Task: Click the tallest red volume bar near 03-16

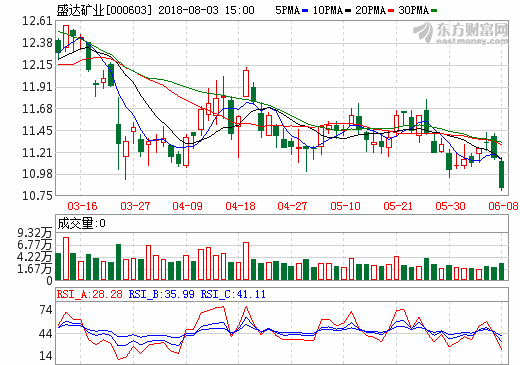Action: 66,259
